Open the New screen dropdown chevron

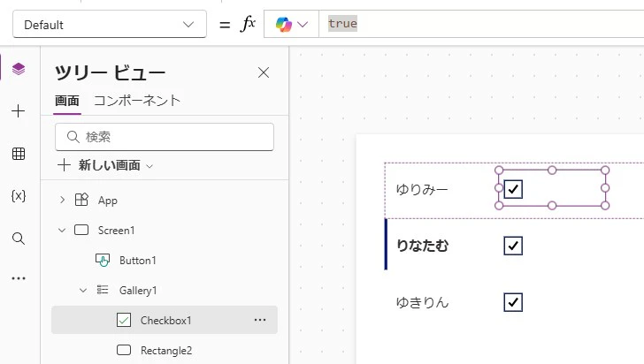pyautogui.click(x=149, y=166)
